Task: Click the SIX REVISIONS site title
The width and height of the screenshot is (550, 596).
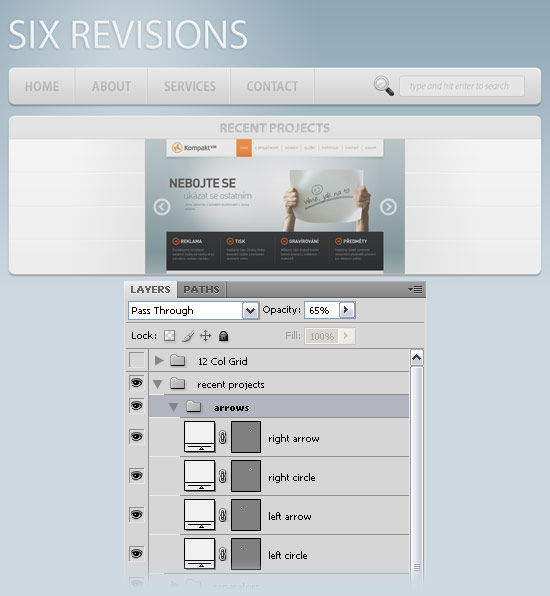Action: (128, 34)
